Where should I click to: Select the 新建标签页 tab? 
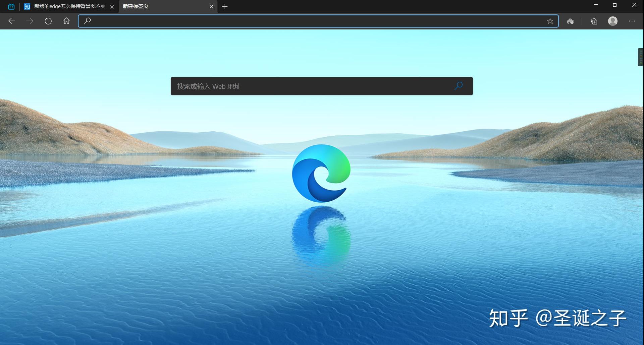(168, 6)
